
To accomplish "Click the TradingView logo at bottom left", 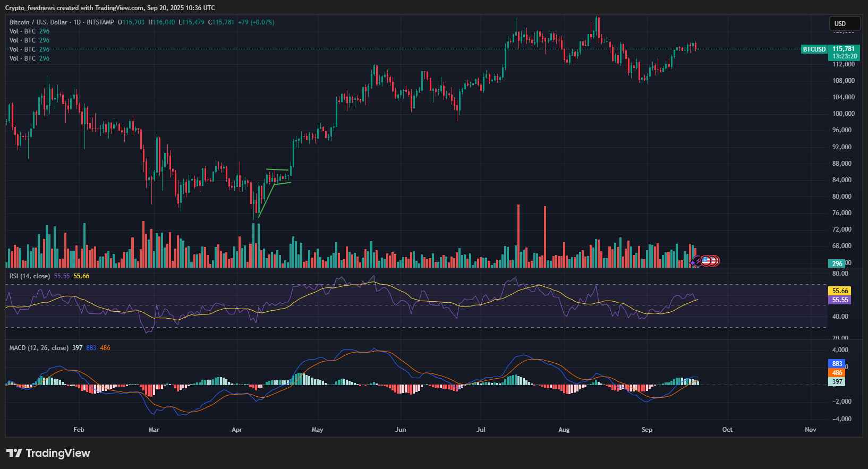I will coord(48,453).
